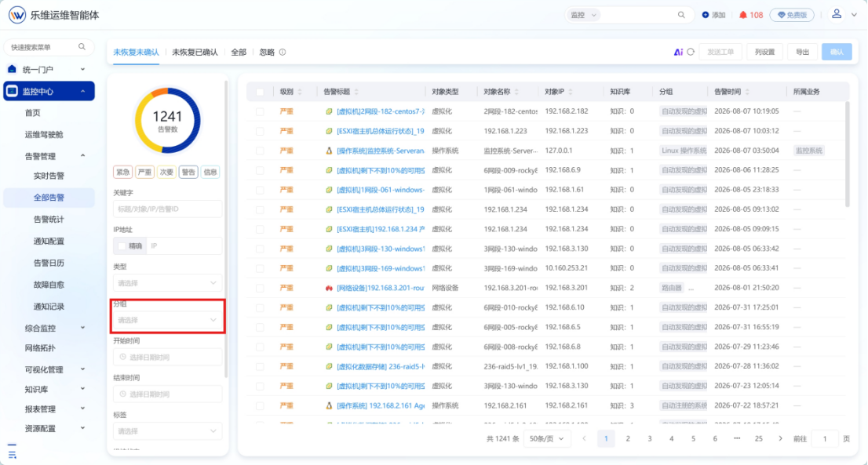This screenshot has height=465, width=868.
Task: Switch to 忽略 tab
Action: click(x=267, y=52)
